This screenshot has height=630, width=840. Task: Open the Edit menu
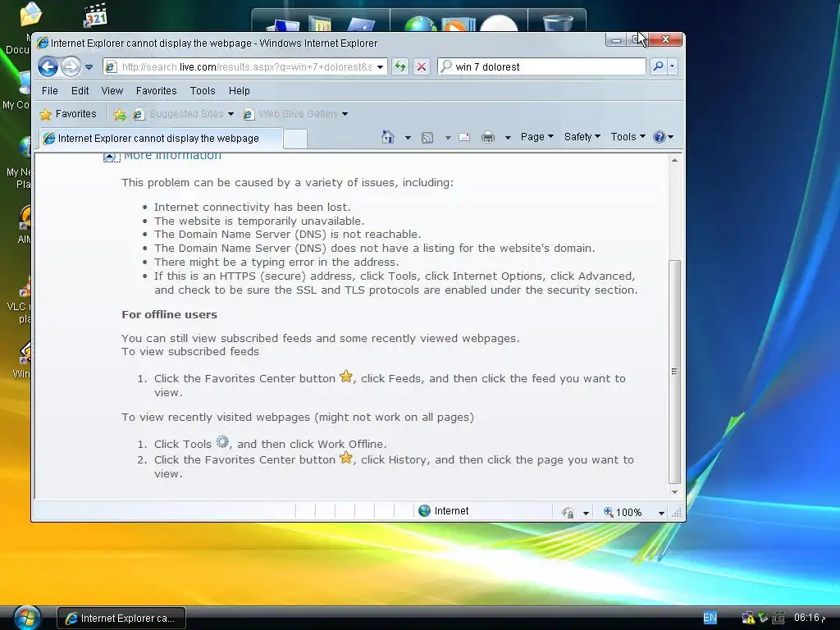tap(80, 90)
